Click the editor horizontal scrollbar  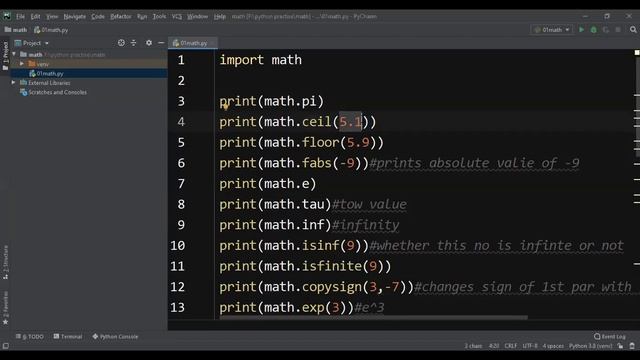pos(373,317)
